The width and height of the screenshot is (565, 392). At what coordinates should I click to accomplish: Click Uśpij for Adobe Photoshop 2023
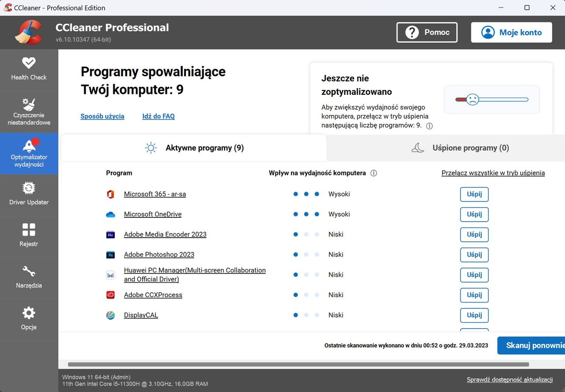pos(475,255)
